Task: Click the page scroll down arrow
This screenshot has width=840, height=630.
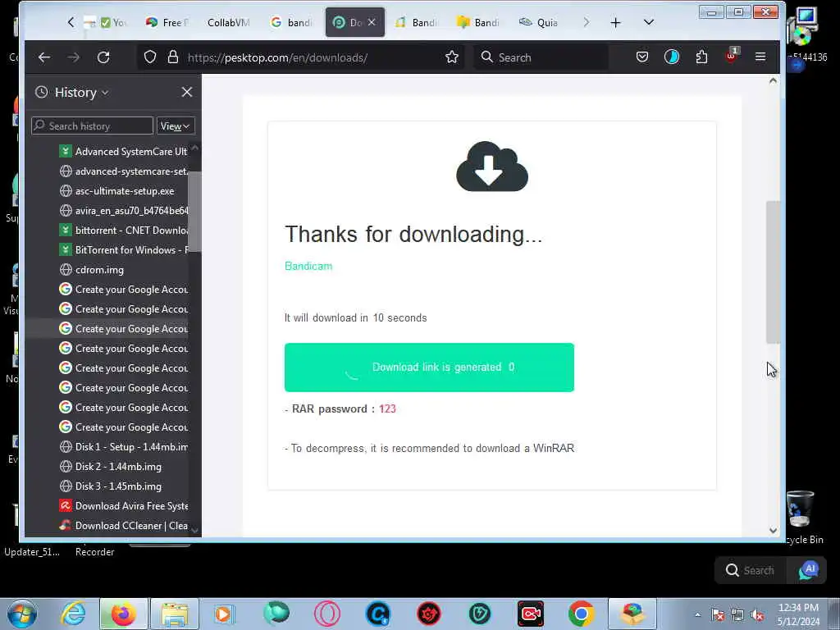Action: click(773, 531)
